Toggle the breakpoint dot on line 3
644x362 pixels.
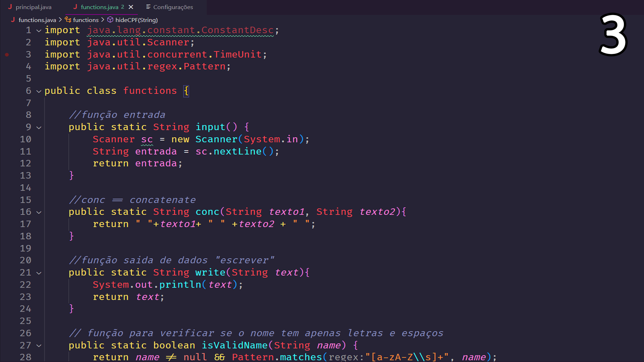[7, 55]
